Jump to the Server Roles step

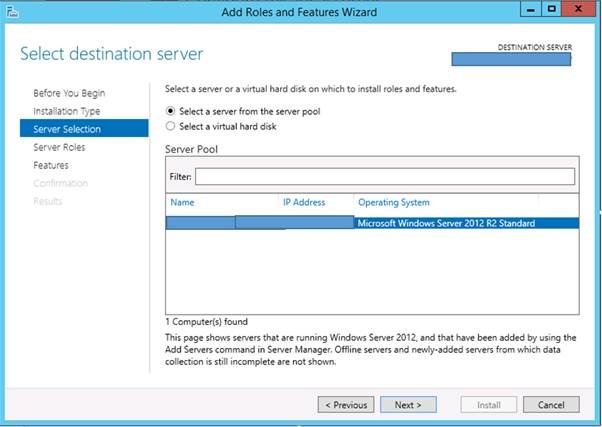59,147
